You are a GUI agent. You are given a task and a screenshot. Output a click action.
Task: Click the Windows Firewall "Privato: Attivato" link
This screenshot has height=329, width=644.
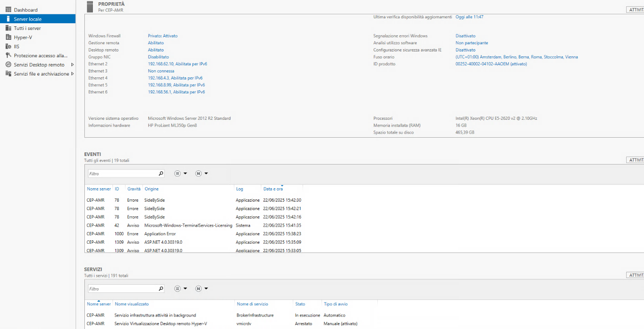(x=163, y=36)
